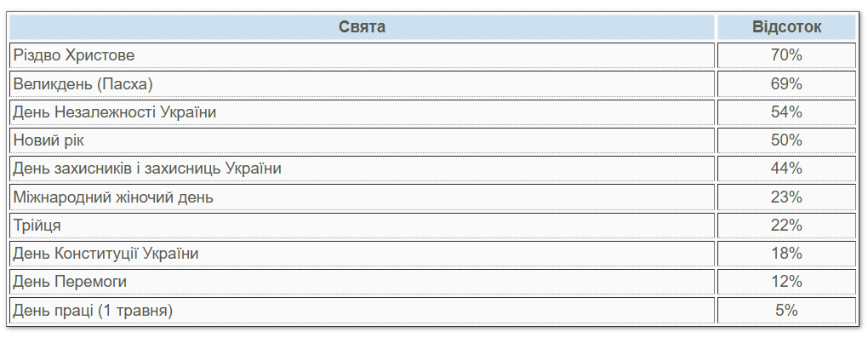Select "День захисників і захисниць України" cell
Image resolution: width=868 pixels, height=343 pixels.
147,169
